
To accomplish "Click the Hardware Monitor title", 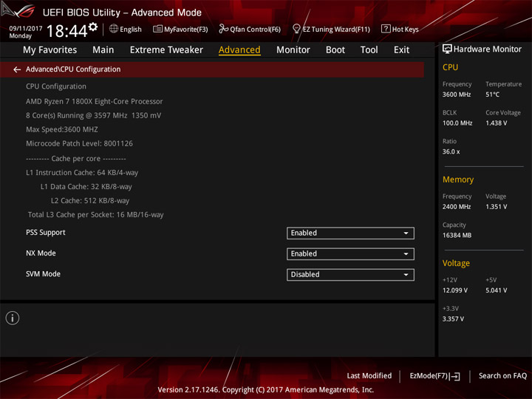I will pyautogui.click(x=487, y=50).
